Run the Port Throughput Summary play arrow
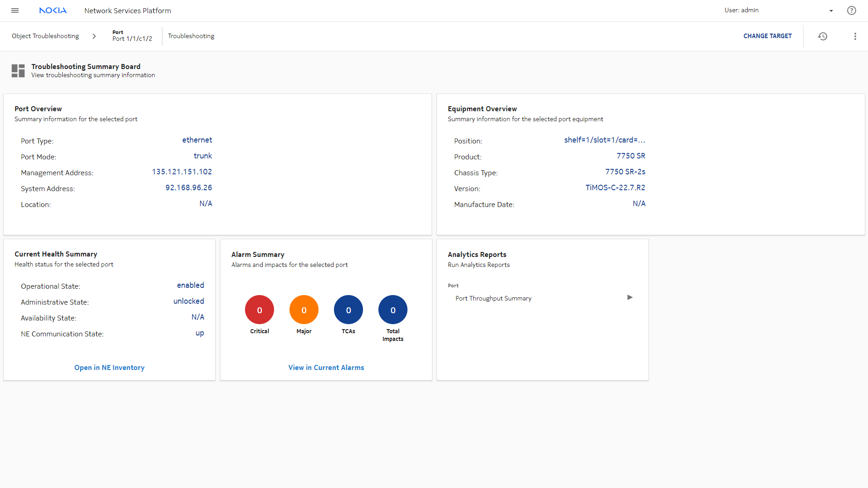The image size is (868, 488). pyautogui.click(x=630, y=298)
